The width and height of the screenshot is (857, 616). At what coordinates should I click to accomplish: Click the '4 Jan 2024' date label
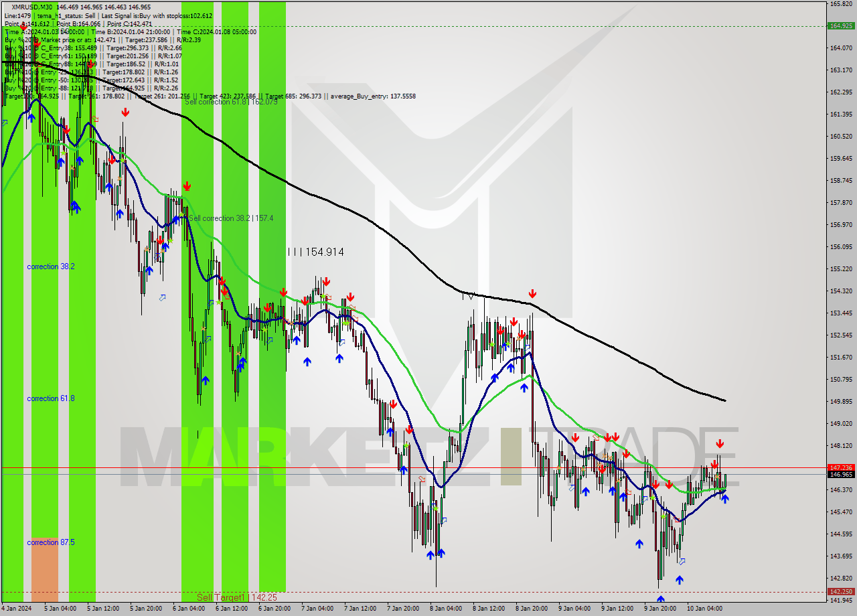(x=17, y=609)
